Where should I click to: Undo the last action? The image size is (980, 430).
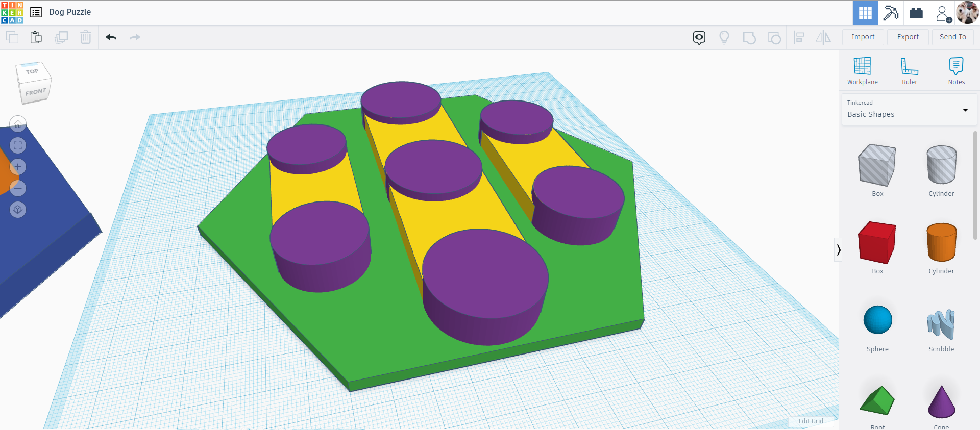click(x=111, y=37)
